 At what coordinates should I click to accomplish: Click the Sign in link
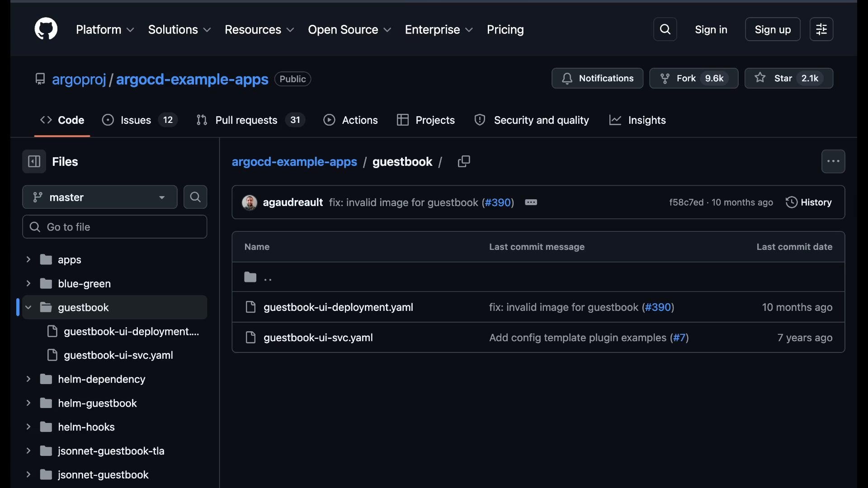[x=711, y=29]
